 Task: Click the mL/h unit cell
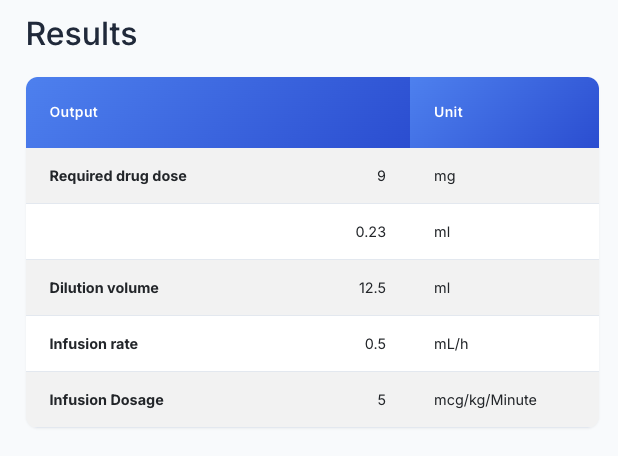pyautogui.click(x=451, y=344)
